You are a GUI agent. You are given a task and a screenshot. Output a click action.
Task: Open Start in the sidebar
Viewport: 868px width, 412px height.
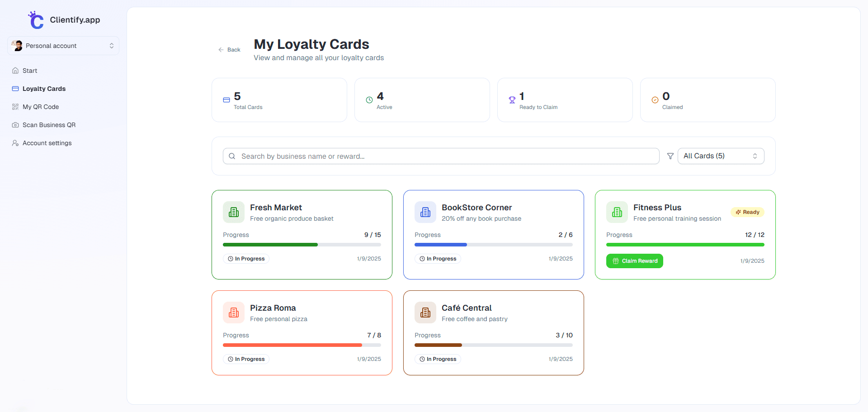click(30, 71)
